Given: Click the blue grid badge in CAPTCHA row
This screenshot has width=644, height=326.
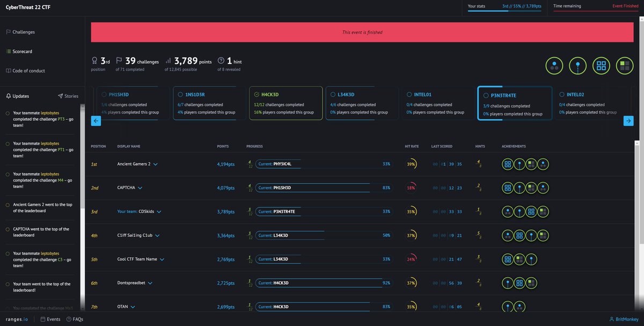Looking at the screenshot, I should pos(507,188).
